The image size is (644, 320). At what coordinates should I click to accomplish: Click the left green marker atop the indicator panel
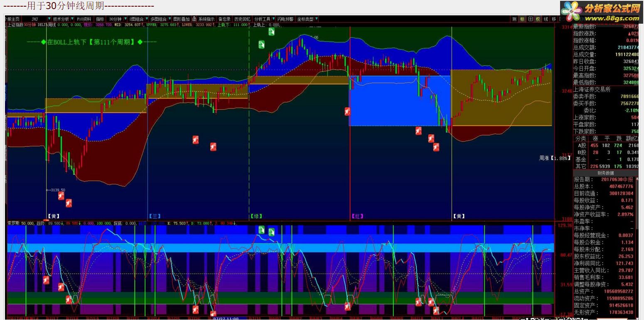click(x=261, y=230)
